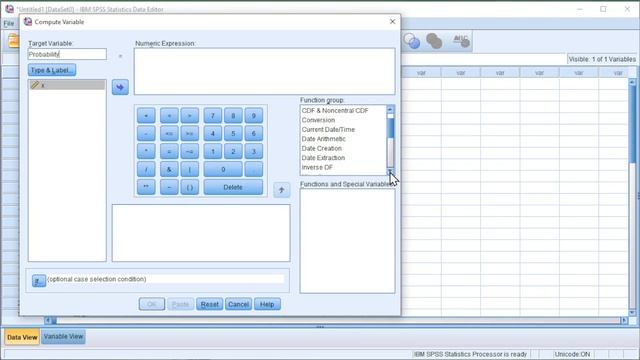
Task: Select CDF & Noncentral CDF function group
Action: (335, 111)
